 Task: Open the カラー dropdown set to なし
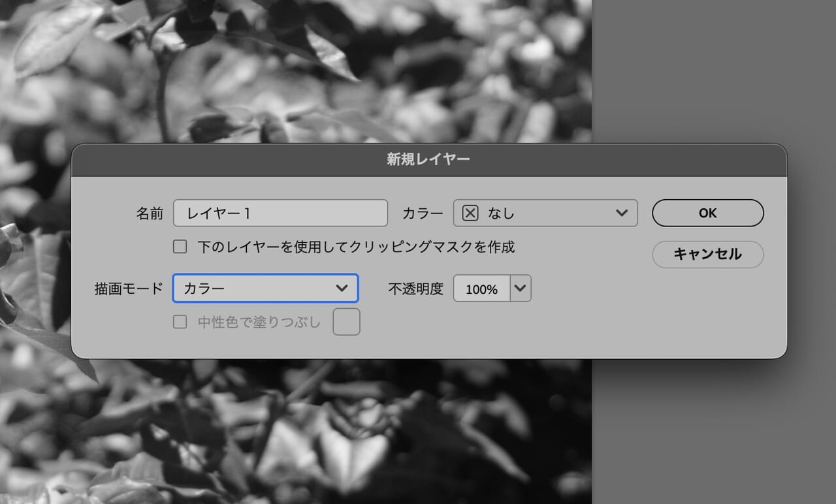click(545, 213)
